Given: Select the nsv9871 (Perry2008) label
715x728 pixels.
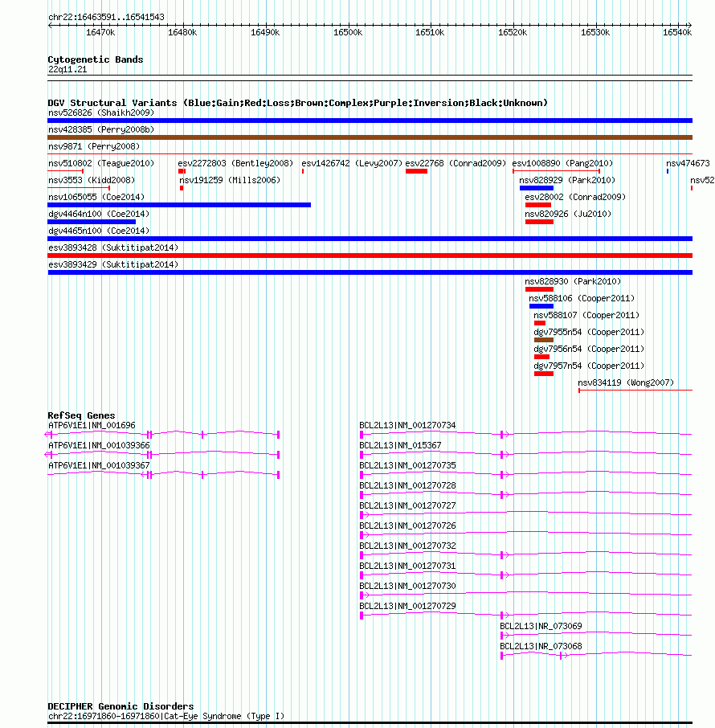Looking at the screenshot, I should (94, 146).
